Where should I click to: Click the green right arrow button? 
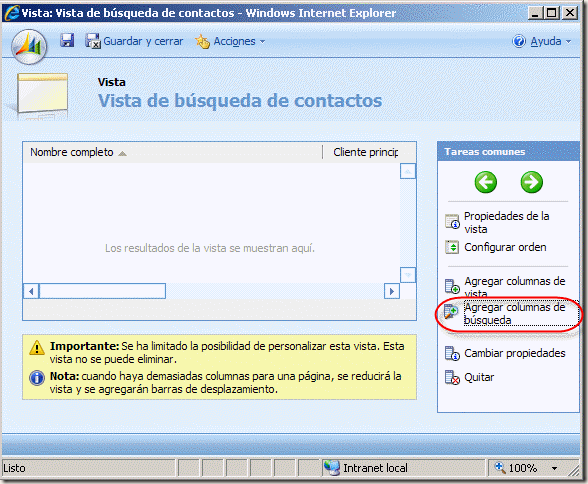(531, 182)
